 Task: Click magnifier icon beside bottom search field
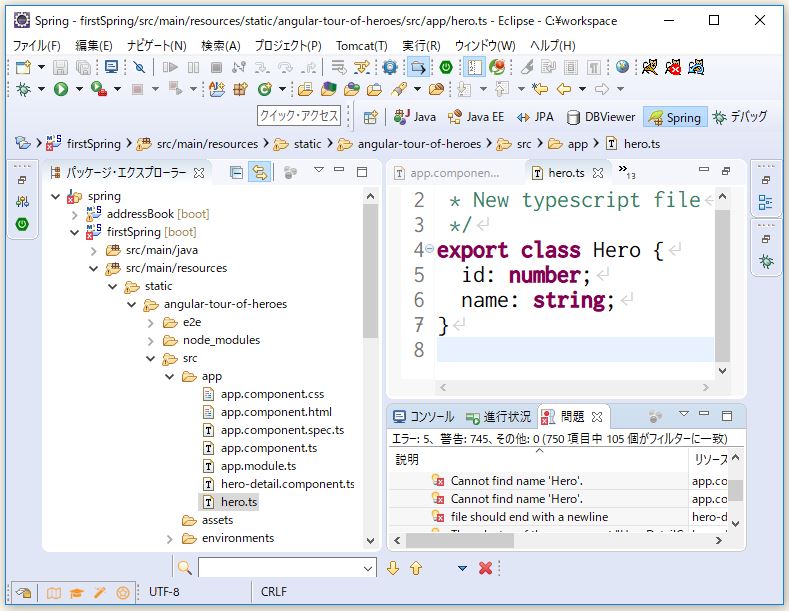[185, 568]
